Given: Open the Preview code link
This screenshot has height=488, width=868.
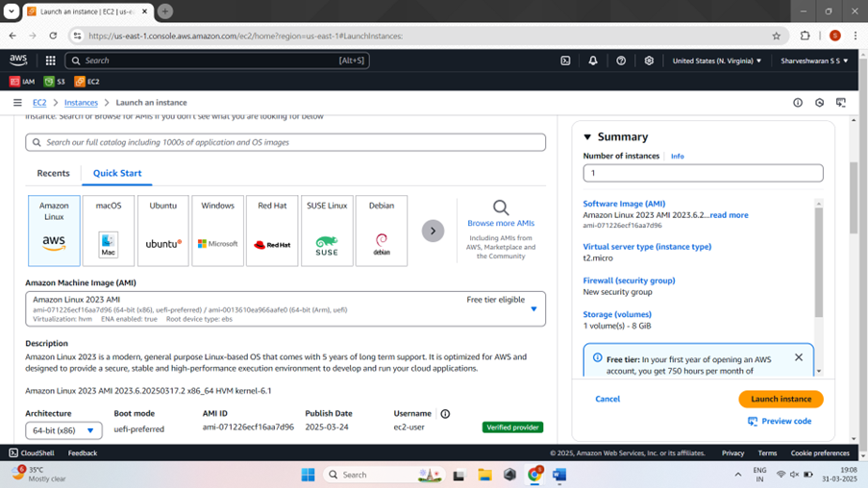Looking at the screenshot, I should click(786, 421).
